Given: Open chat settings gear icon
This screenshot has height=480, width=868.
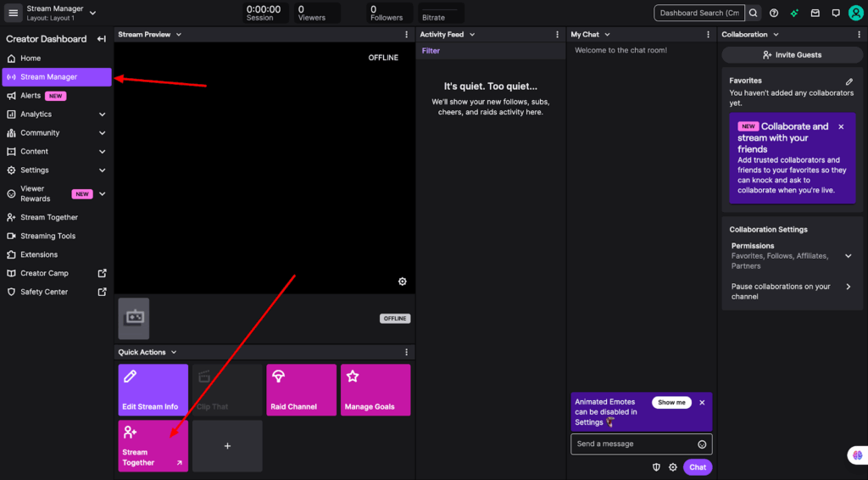Looking at the screenshot, I should pos(673,467).
